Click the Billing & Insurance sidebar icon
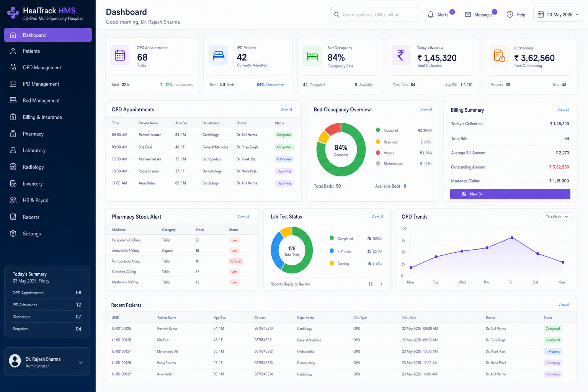This screenshot has width=588, height=392. click(13, 117)
